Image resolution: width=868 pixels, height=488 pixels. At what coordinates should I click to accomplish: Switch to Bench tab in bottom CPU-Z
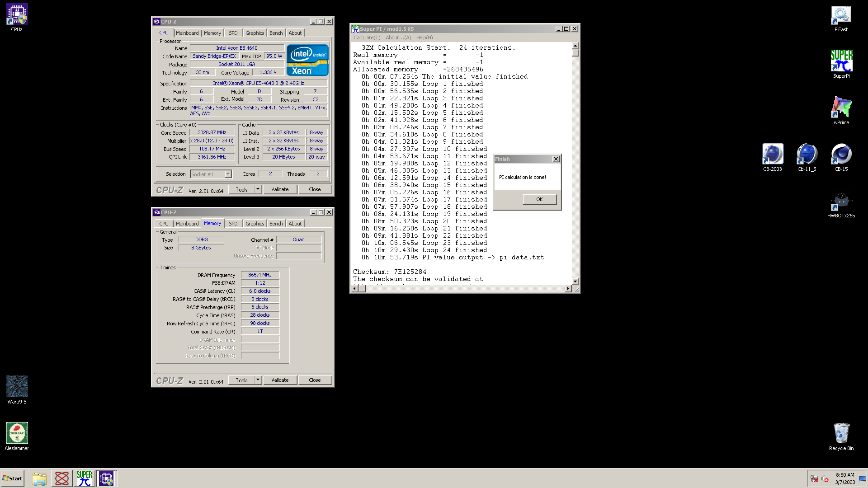click(276, 224)
